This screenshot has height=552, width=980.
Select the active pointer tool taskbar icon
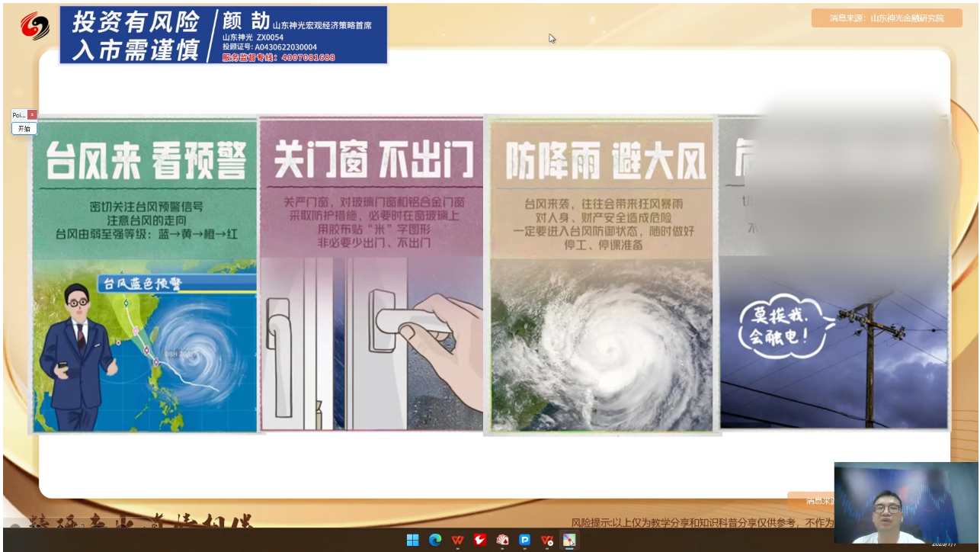pyautogui.click(x=569, y=540)
